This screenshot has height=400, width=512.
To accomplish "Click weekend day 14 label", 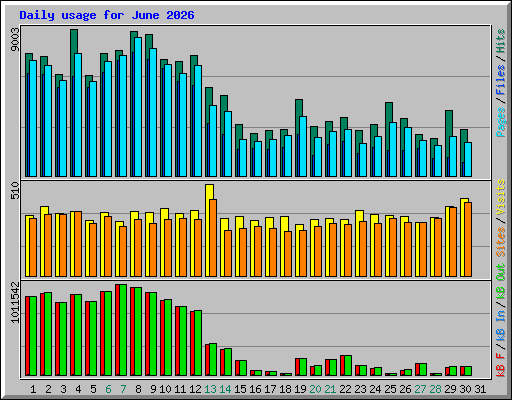I will click(x=225, y=389).
